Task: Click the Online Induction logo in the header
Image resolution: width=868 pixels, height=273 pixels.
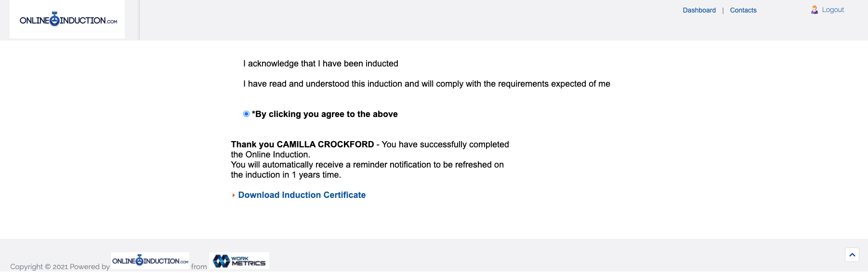Action: 68,20
